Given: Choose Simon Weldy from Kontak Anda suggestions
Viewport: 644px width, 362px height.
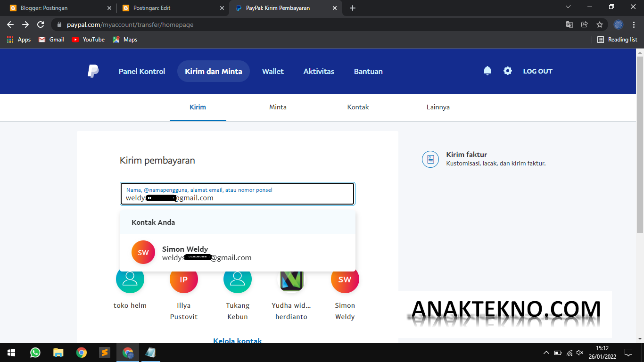Looking at the screenshot, I should tap(238, 253).
